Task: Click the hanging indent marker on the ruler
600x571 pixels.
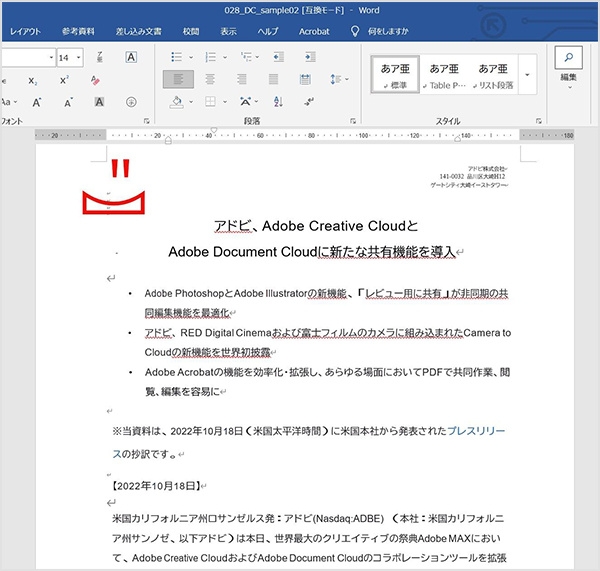Action: 168,140
